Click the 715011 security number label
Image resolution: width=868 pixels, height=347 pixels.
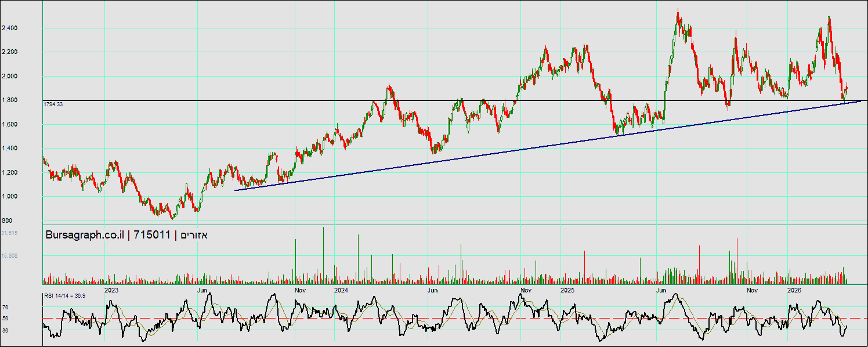click(x=152, y=235)
